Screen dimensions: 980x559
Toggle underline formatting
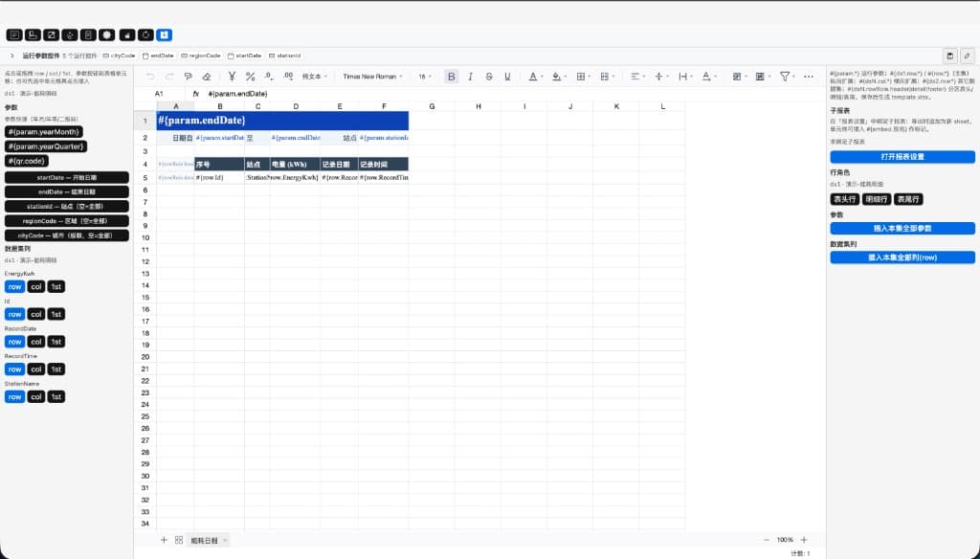507,77
